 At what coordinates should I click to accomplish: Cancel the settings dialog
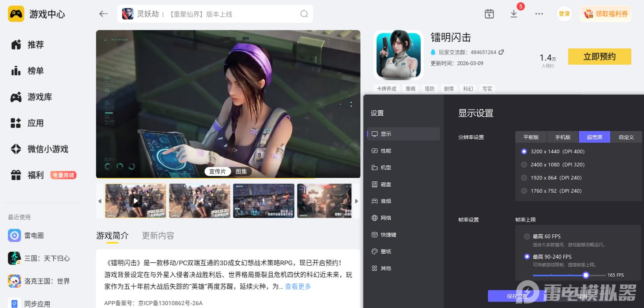[582, 296]
